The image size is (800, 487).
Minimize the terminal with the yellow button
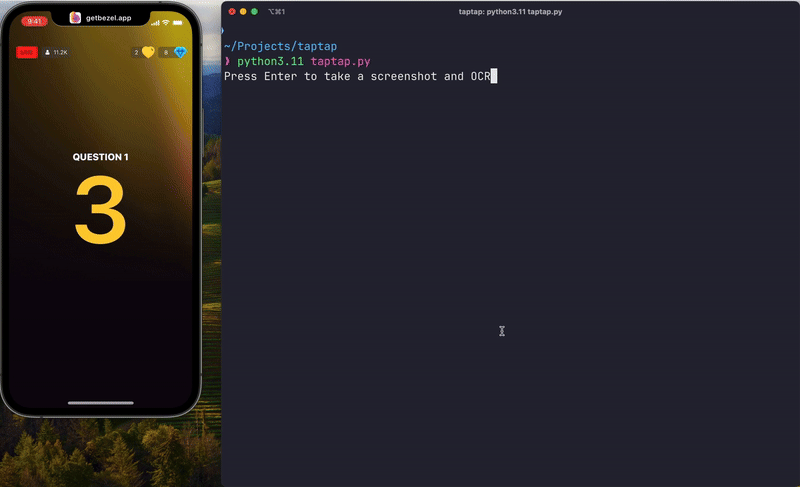coord(243,11)
